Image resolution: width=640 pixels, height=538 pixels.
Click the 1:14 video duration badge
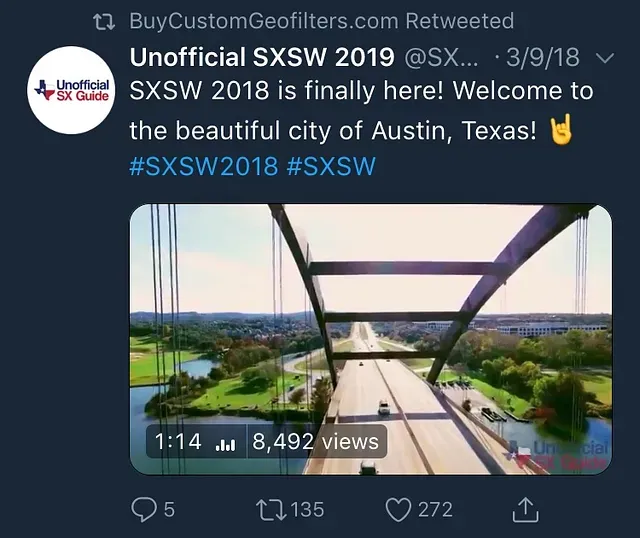tap(177, 441)
